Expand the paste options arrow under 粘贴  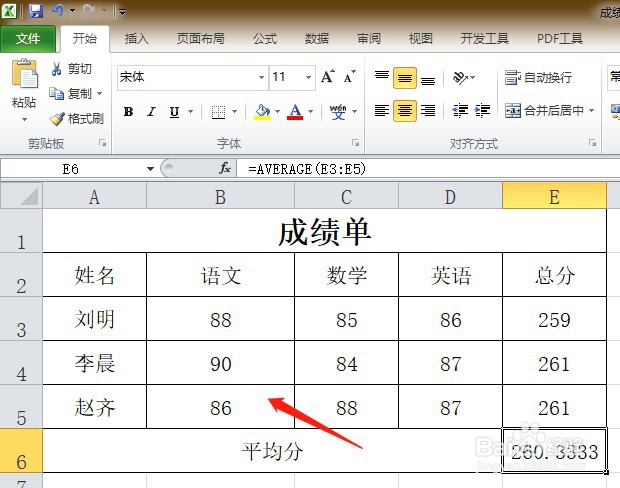(25, 119)
